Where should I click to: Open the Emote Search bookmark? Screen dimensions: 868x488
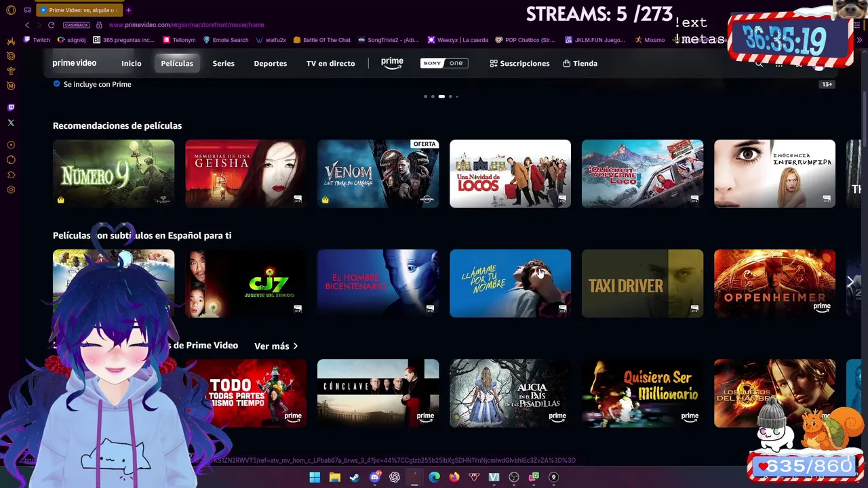226,40
